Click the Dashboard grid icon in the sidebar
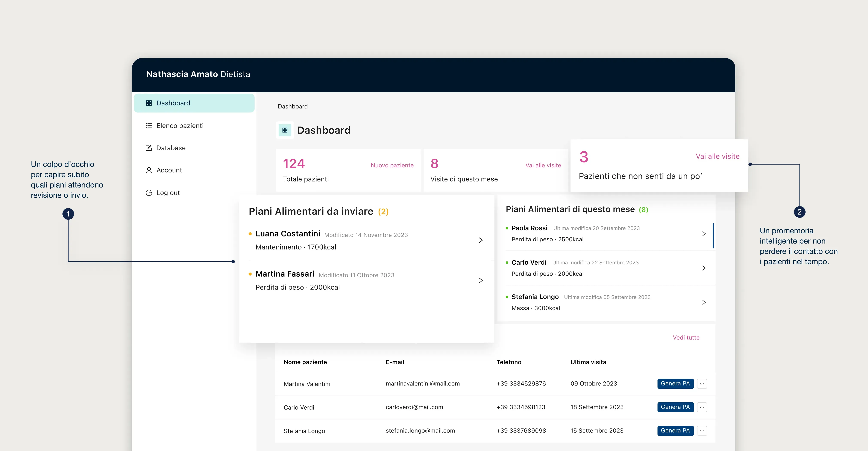 [x=149, y=103]
